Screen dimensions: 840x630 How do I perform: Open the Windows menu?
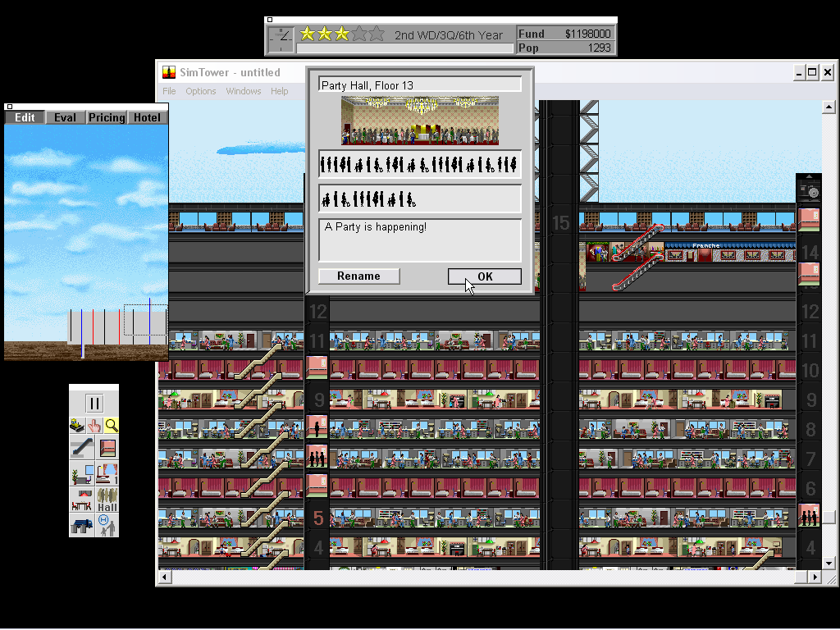point(243,91)
